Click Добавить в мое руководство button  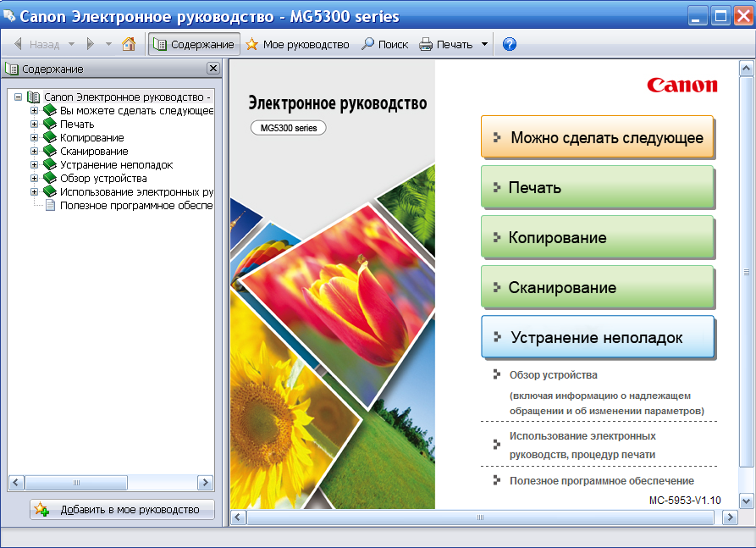tap(122, 509)
